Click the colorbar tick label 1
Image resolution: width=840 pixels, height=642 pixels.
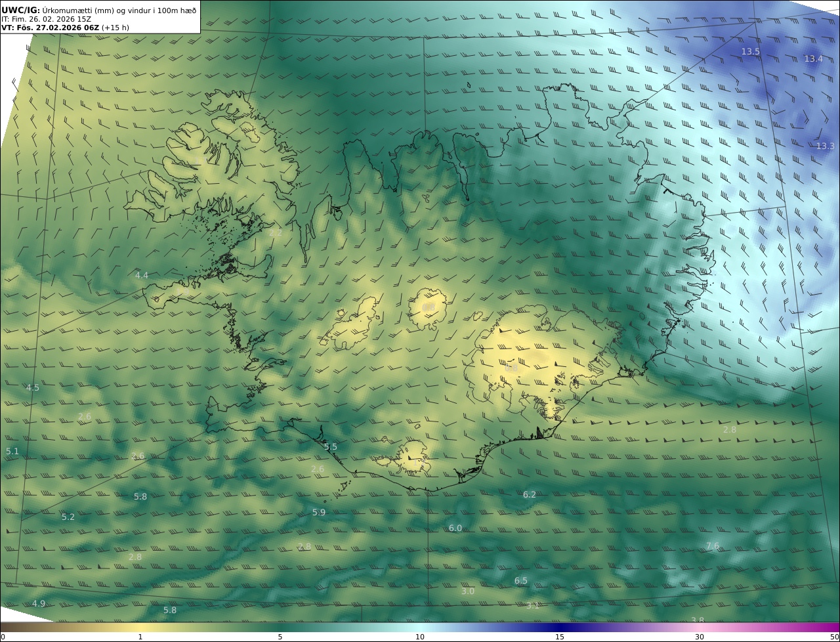click(140, 637)
